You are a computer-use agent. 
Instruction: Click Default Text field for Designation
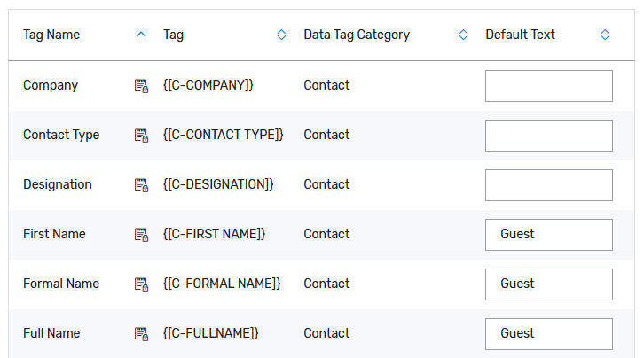coord(548,185)
